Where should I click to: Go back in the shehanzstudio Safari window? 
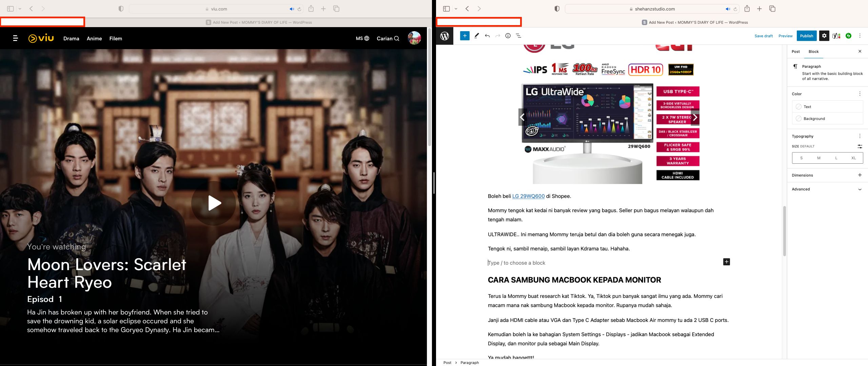(467, 9)
